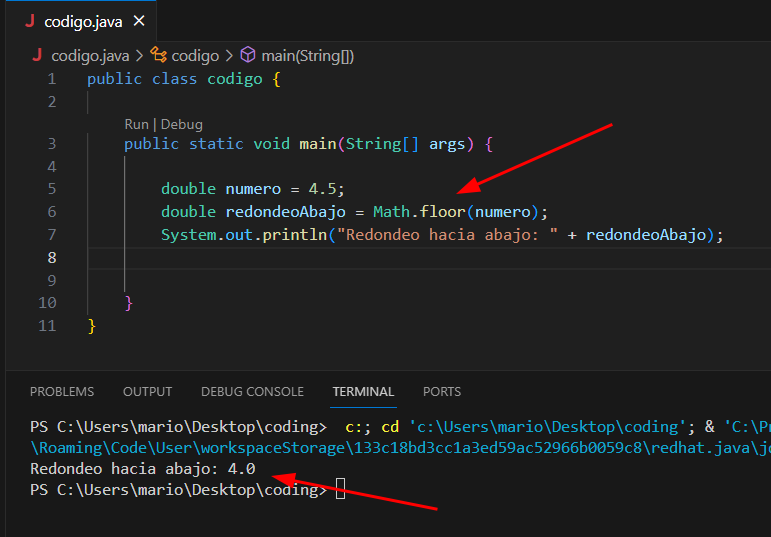Click the class symbol icon in breadcrumb
Viewport: 771px width, 537px height.
click(x=158, y=55)
